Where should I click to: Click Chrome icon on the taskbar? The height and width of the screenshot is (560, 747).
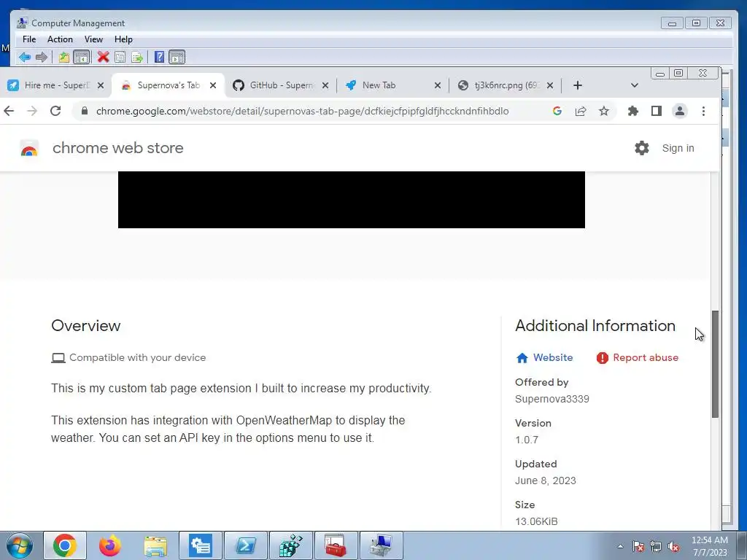pos(65,545)
